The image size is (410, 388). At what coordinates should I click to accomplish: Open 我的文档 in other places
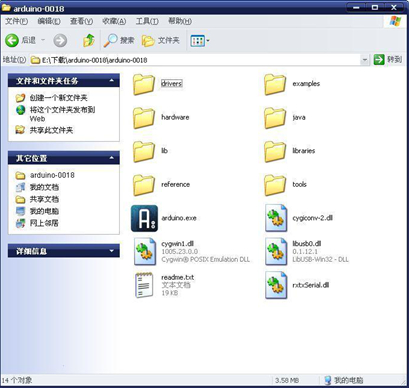[44, 187]
